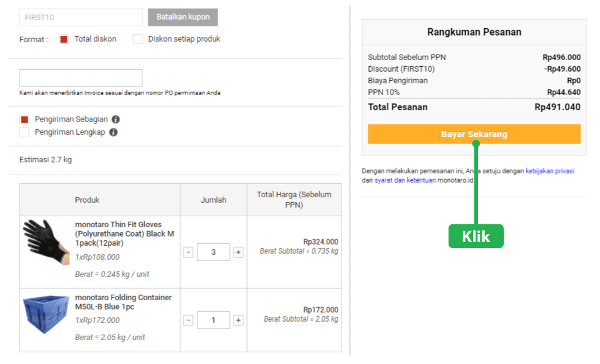600x364 pixels.
Task: Open the syarat dan ketentuan link
Action: [x=404, y=181]
